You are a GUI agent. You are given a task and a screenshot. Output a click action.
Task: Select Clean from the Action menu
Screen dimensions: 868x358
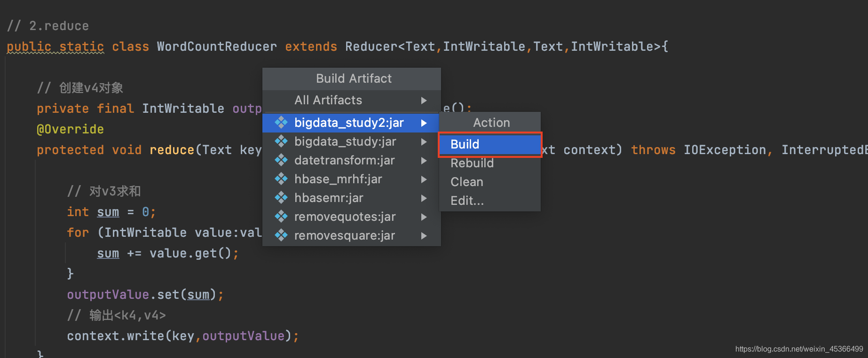(x=489, y=182)
